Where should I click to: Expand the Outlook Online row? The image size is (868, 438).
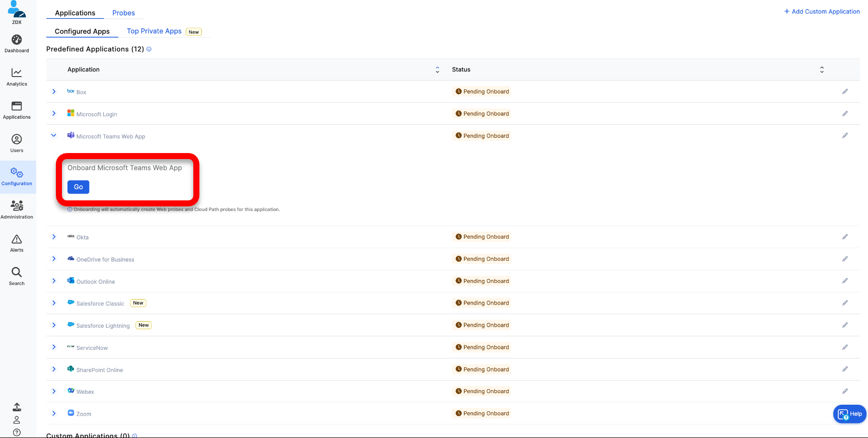click(x=54, y=281)
